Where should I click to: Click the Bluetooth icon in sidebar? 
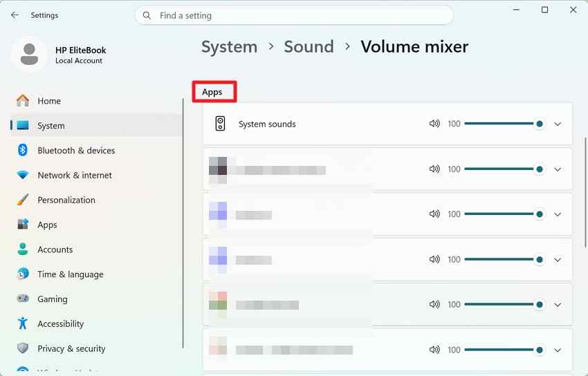[23, 150]
